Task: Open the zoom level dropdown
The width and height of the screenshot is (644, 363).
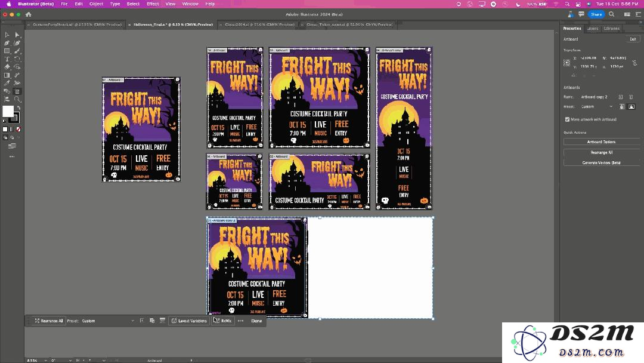Action: click(45, 361)
